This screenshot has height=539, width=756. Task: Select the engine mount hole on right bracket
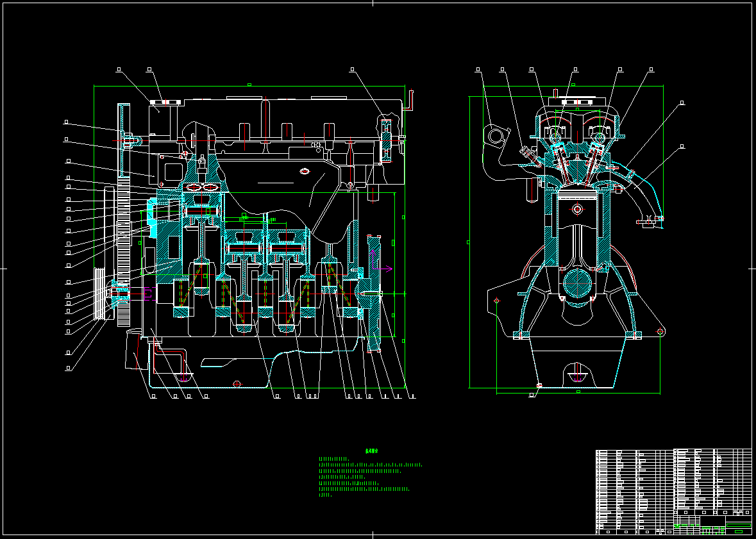(x=660, y=332)
